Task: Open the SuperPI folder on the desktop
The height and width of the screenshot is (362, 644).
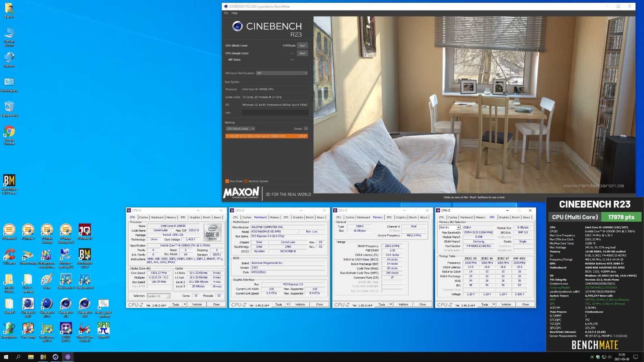Action: click(9, 306)
